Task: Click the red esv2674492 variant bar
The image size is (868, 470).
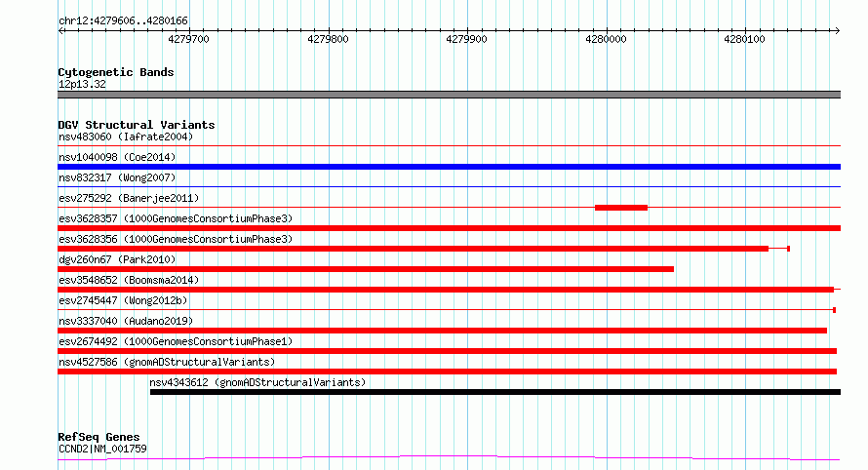Action: [x=448, y=351]
